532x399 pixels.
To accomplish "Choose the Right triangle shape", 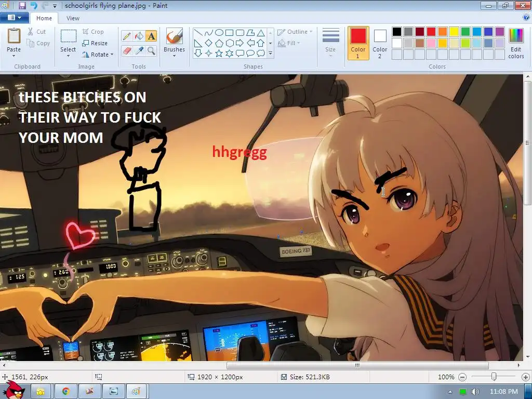I will pos(198,43).
